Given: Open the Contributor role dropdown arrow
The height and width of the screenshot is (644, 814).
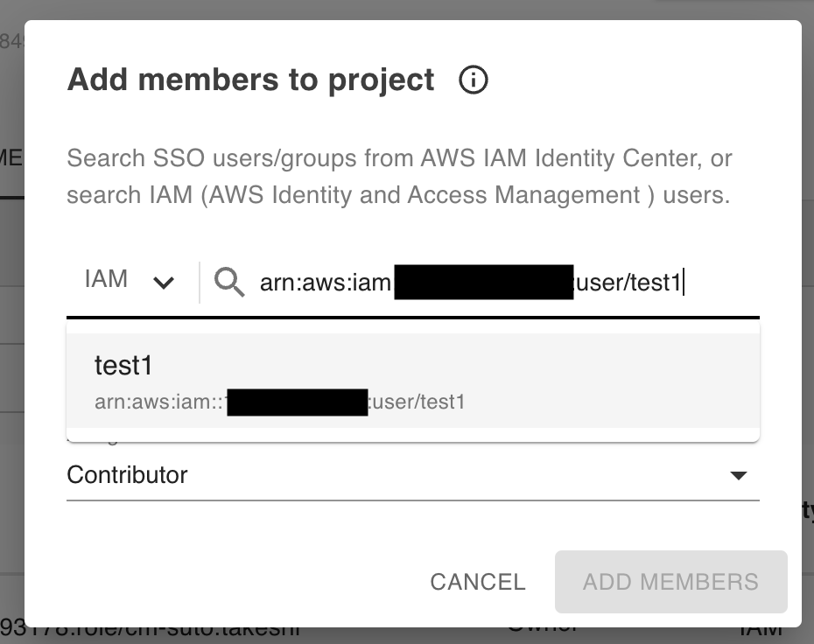Looking at the screenshot, I should tap(739, 475).
